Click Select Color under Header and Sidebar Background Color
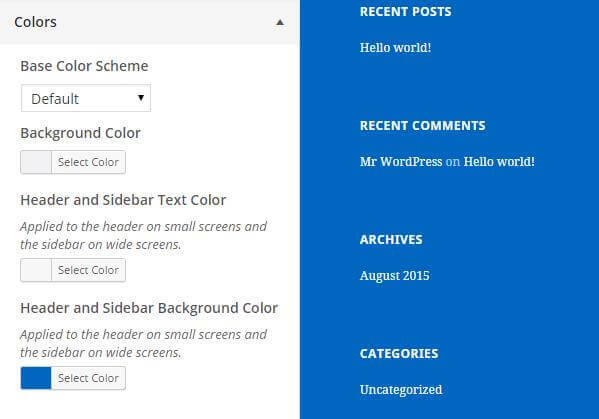 click(88, 378)
